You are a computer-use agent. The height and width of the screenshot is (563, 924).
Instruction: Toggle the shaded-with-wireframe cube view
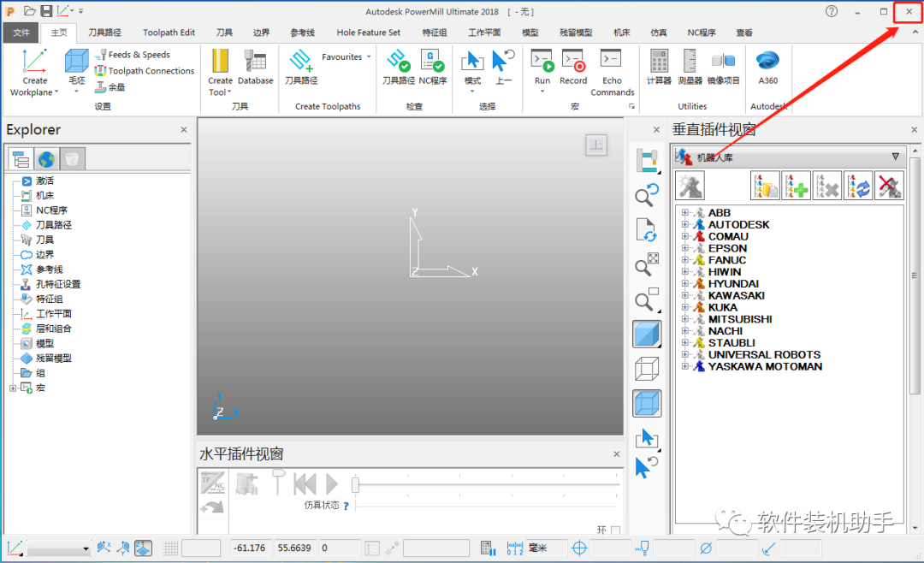pos(647,404)
